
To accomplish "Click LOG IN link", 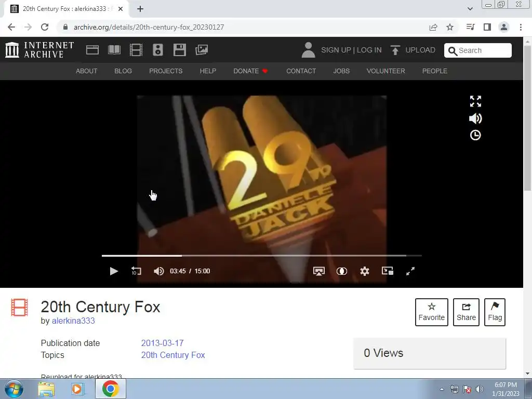I will [369, 50].
